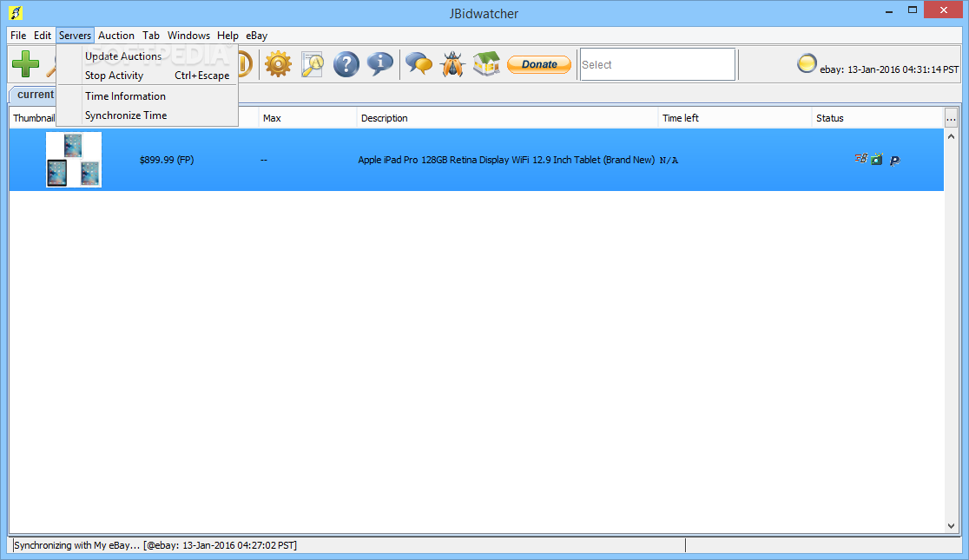Open the Windows menu
Viewport: 969px width, 560px height.
tap(188, 36)
